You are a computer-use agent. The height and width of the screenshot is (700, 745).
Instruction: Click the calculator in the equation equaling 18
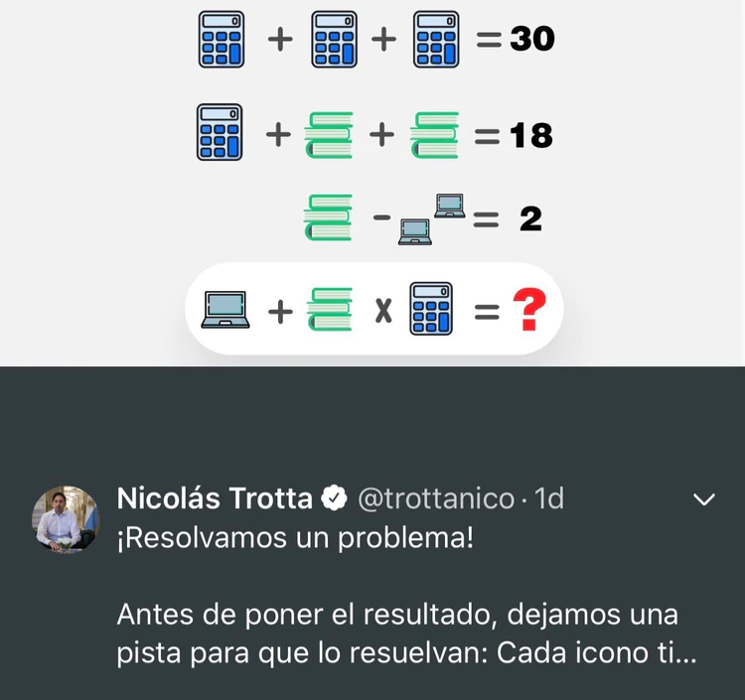[x=221, y=133]
